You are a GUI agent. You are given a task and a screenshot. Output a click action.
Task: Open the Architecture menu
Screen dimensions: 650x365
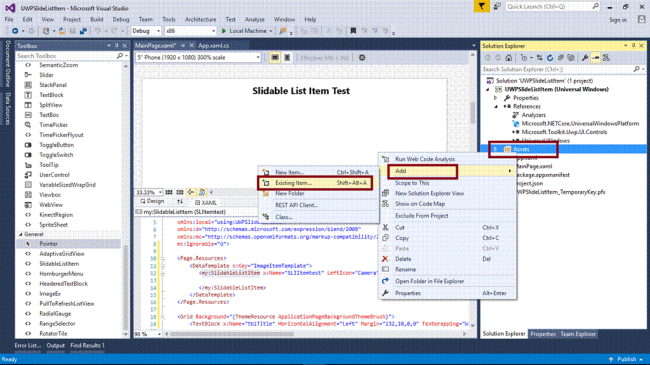coord(200,19)
